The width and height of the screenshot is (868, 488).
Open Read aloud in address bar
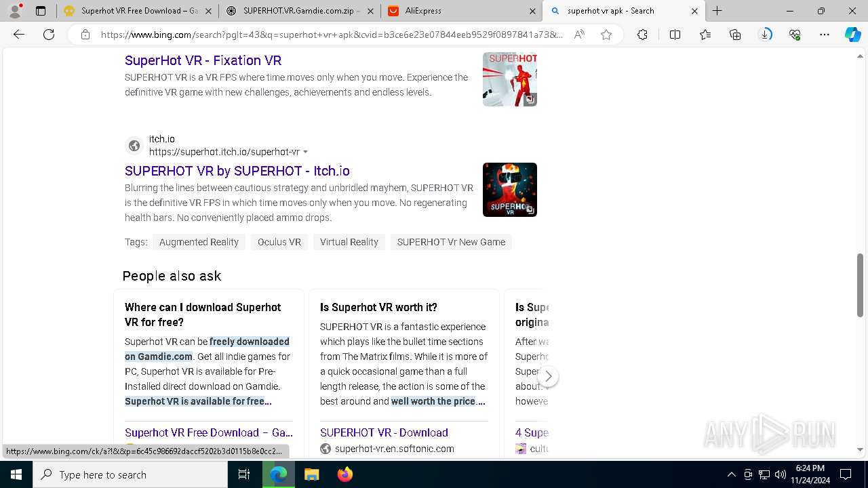click(579, 35)
